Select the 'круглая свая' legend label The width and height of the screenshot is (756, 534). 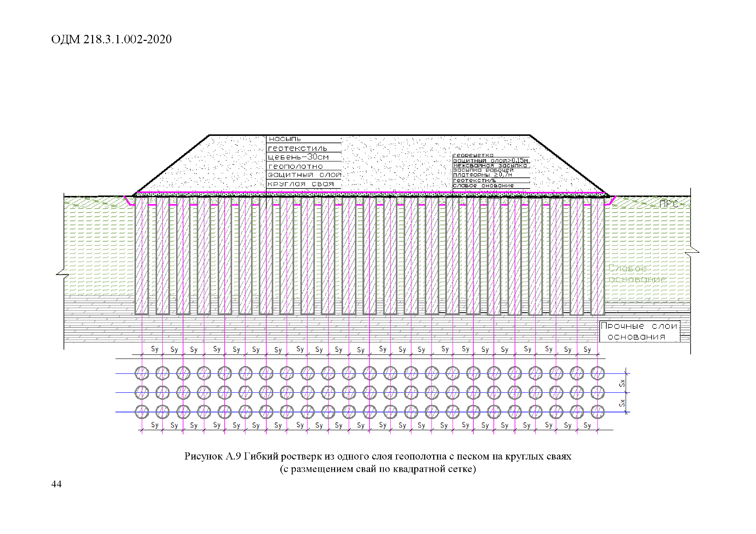[301, 184]
